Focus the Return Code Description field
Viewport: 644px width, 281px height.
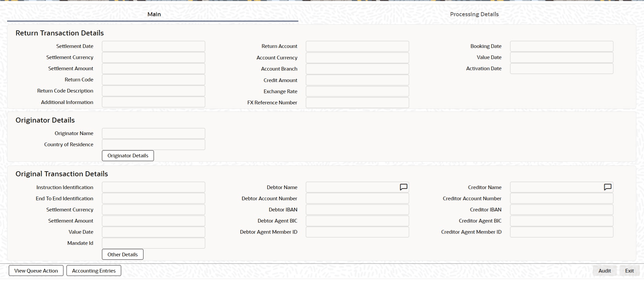point(154,91)
